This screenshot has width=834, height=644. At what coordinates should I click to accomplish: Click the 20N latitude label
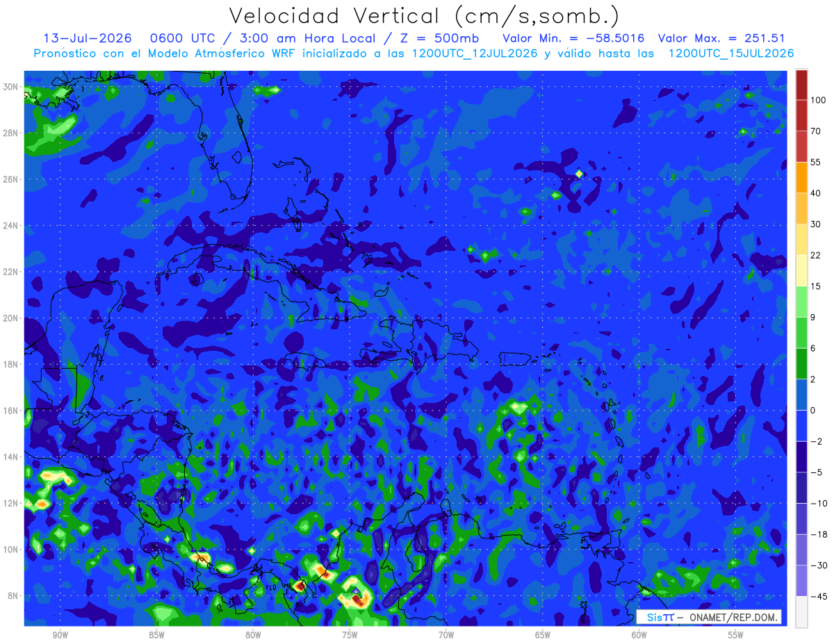click(x=11, y=318)
